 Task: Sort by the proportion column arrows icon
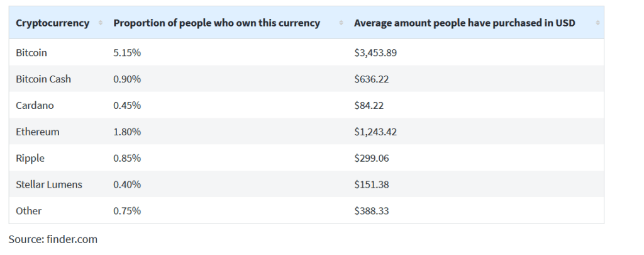pos(341,23)
